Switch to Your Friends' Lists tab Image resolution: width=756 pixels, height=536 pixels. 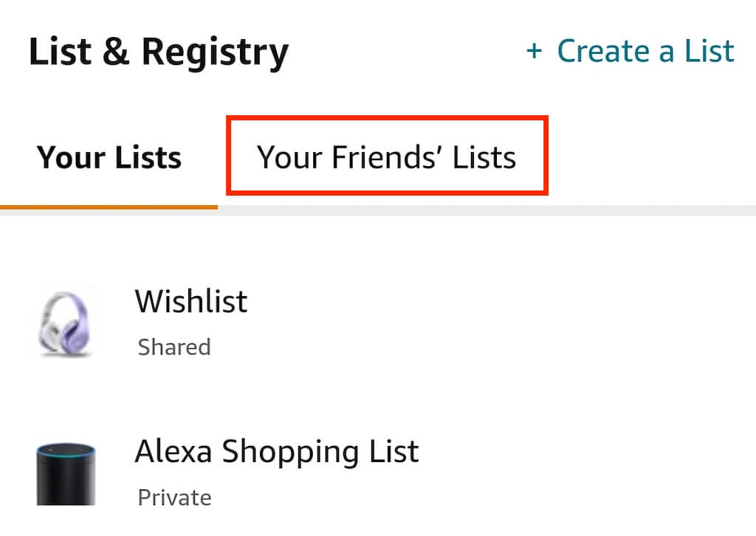[x=386, y=157]
